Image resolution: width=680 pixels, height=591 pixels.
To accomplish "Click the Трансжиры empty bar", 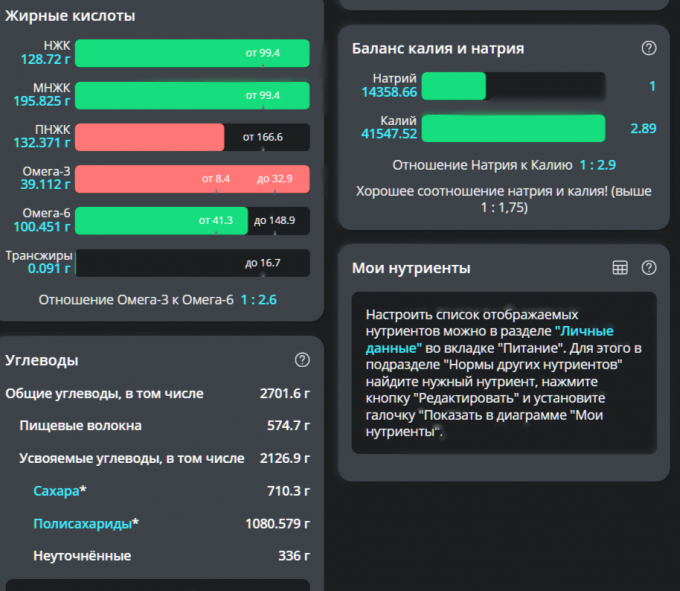I will (192, 263).
